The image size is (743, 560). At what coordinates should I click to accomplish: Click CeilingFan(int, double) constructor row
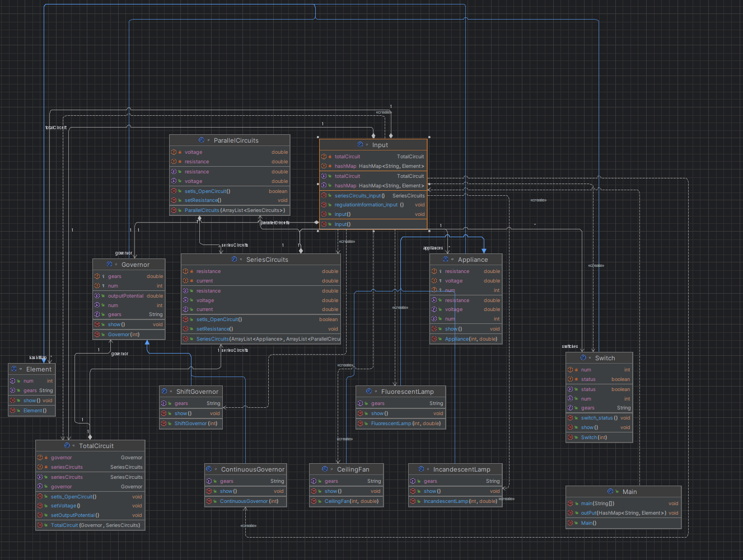coord(346,501)
